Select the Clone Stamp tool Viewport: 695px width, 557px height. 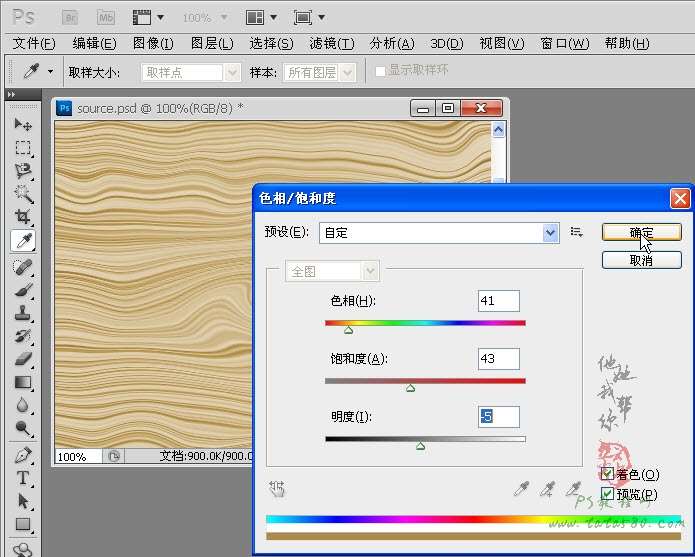point(23,313)
